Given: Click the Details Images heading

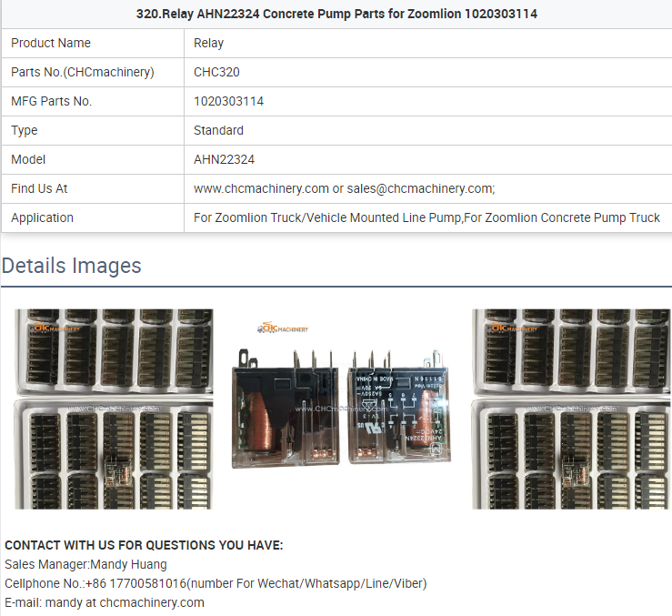Looking at the screenshot, I should (71, 266).
